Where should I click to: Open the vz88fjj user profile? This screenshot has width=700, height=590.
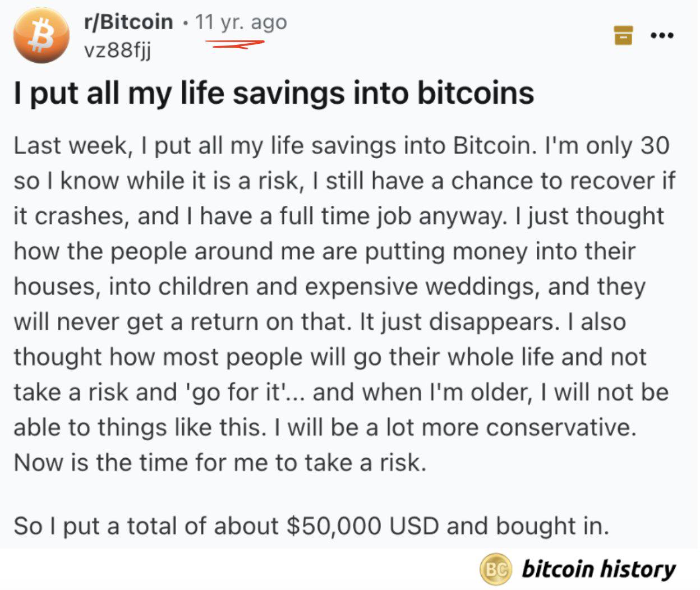pyautogui.click(x=117, y=50)
